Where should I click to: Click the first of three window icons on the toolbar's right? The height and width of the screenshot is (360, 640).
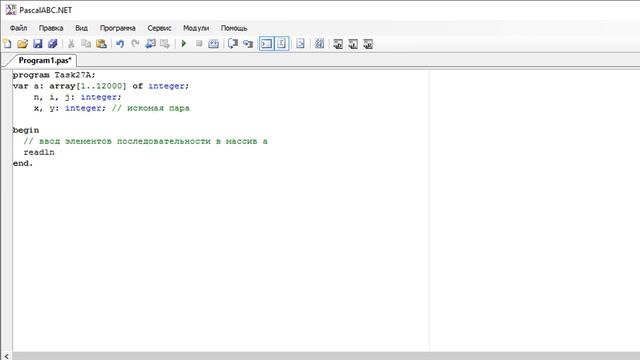(x=338, y=44)
